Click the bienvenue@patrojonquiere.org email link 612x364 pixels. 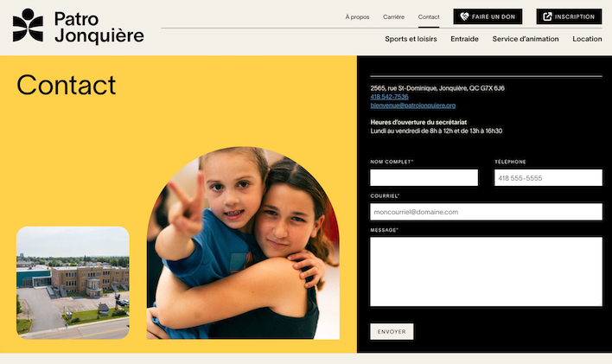tap(412, 105)
